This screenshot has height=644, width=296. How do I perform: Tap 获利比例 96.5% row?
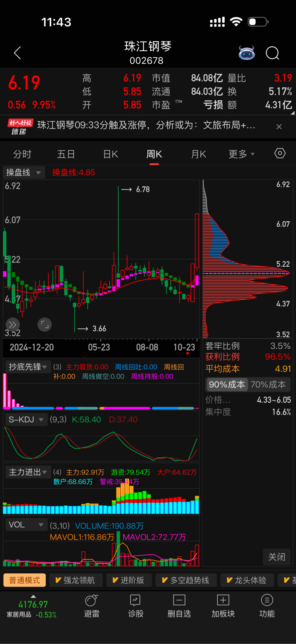click(x=248, y=357)
